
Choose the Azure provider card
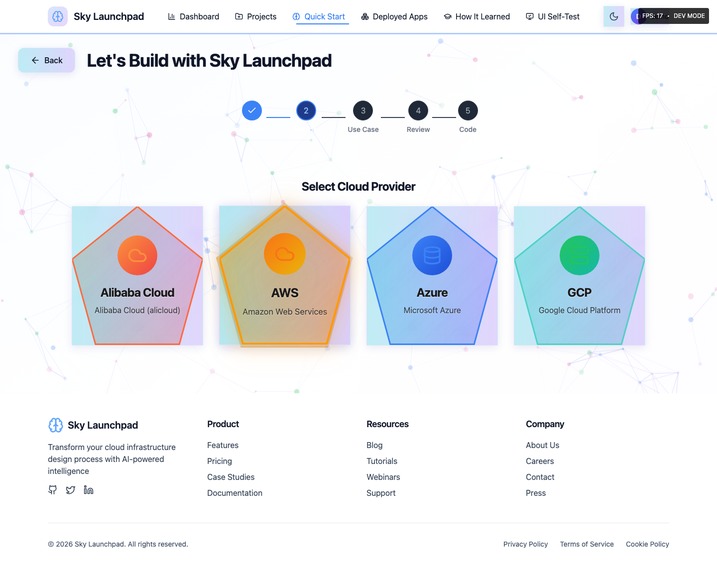click(432, 275)
